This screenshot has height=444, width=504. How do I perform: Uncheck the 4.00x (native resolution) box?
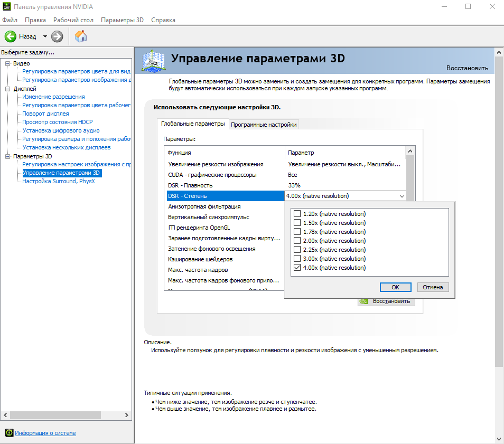coord(297,268)
